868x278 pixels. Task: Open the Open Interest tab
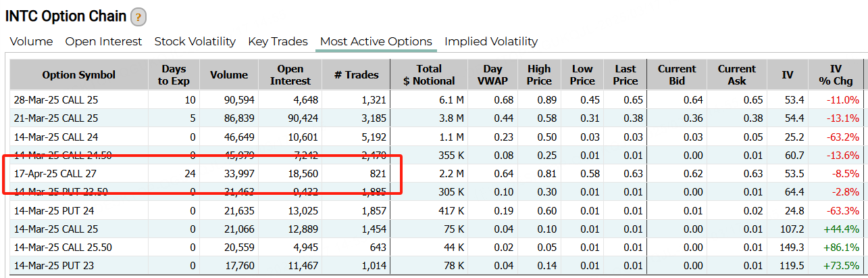pos(103,41)
